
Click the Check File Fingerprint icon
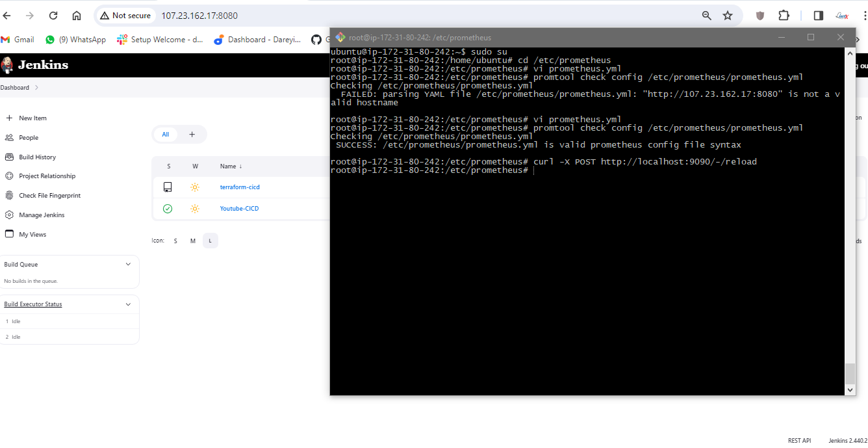coord(9,196)
